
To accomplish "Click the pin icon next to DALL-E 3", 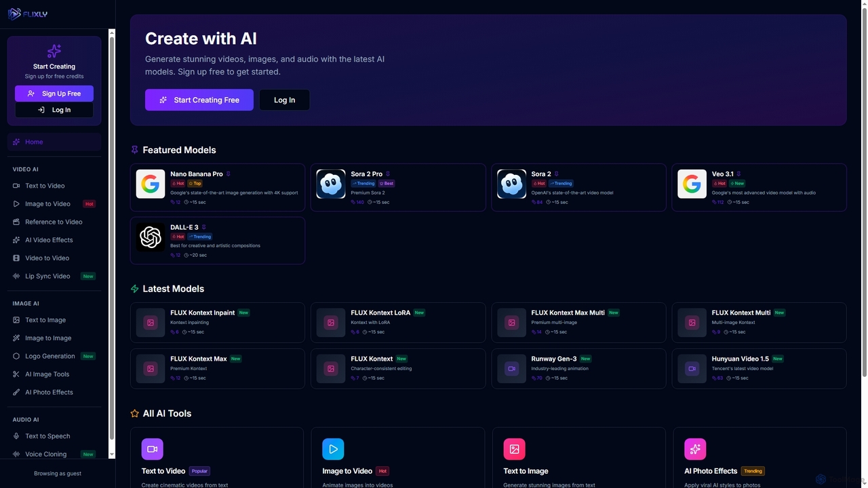I will click(x=203, y=227).
